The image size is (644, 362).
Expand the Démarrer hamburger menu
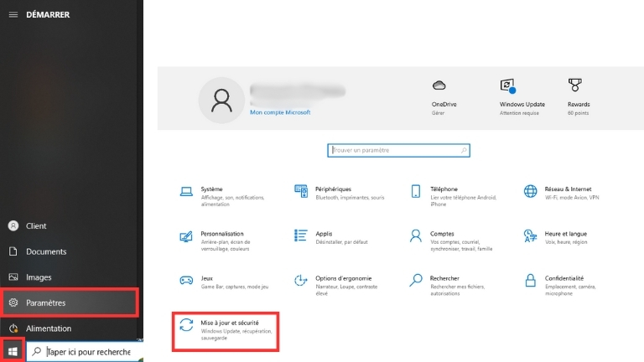click(x=13, y=14)
